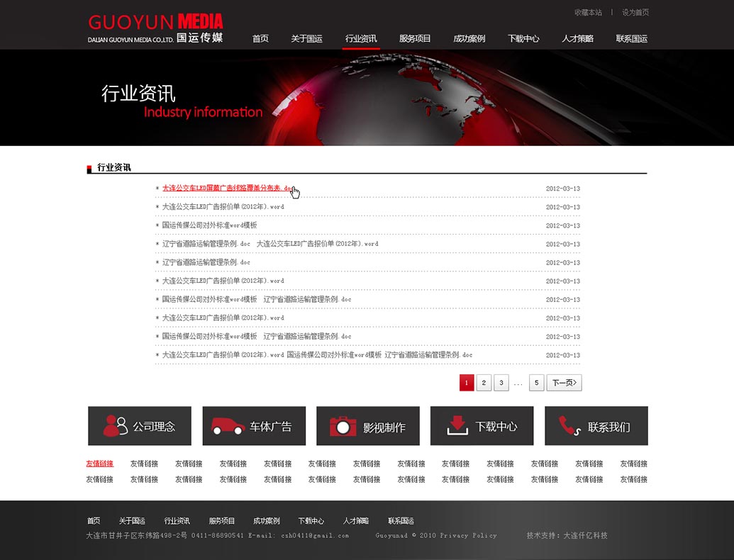The image size is (734, 560).
Task: Select current page 1 red button
Action: click(467, 383)
